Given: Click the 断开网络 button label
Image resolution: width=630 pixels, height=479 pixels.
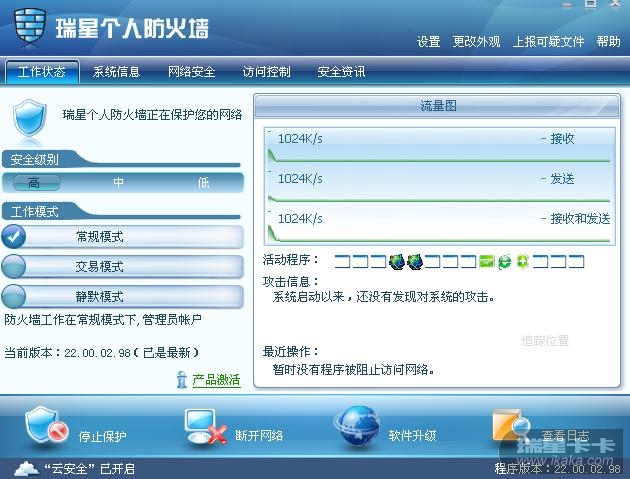Looking at the screenshot, I should coord(259,435).
